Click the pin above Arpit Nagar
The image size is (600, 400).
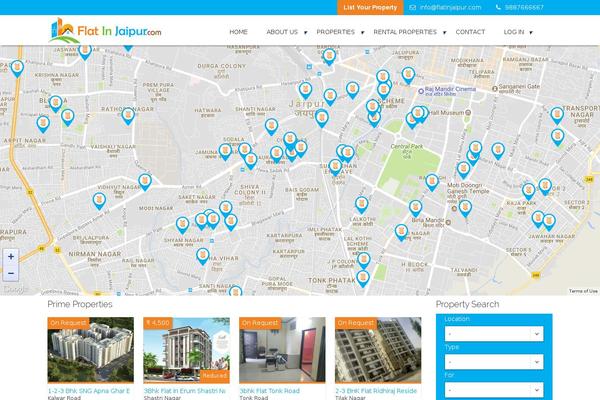43,124
